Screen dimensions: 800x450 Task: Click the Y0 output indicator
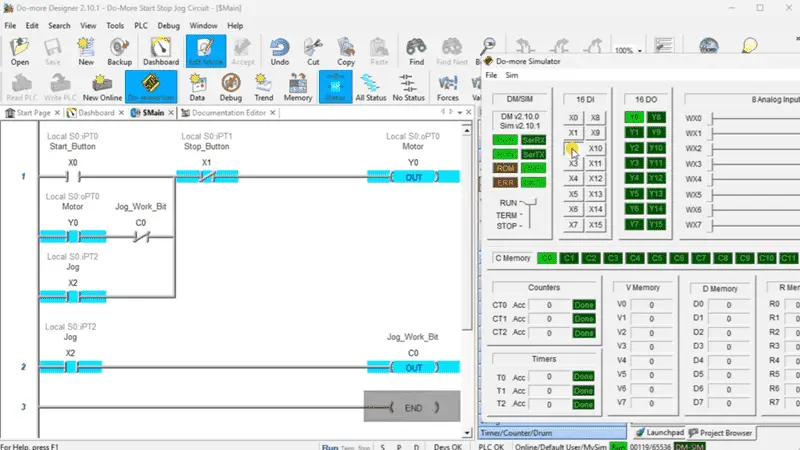[x=634, y=117]
